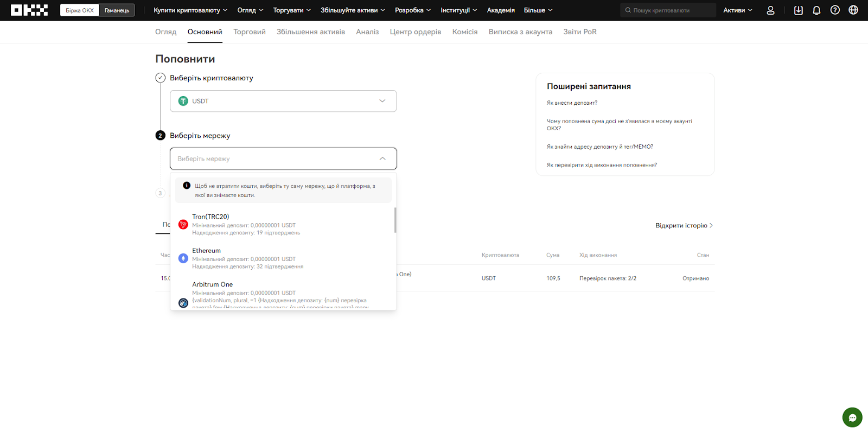
Task: Open the Академія menu item
Action: 501,10
